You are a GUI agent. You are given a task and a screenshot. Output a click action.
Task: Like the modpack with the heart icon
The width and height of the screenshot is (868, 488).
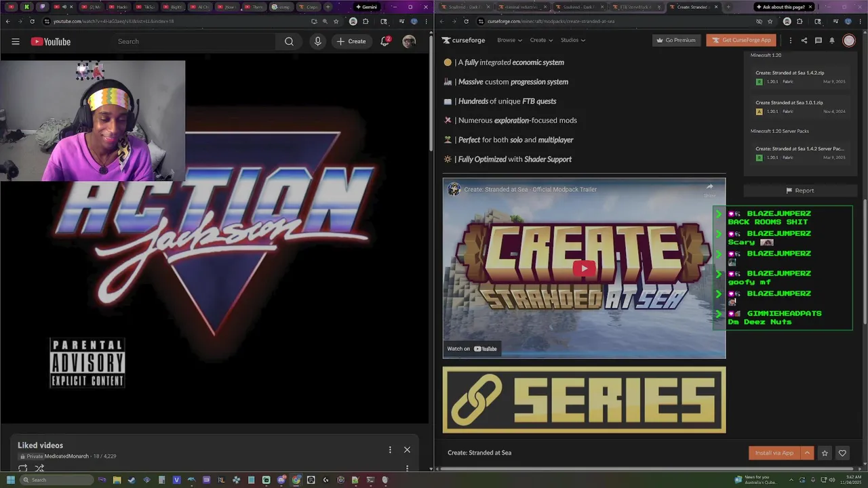pyautogui.click(x=842, y=453)
